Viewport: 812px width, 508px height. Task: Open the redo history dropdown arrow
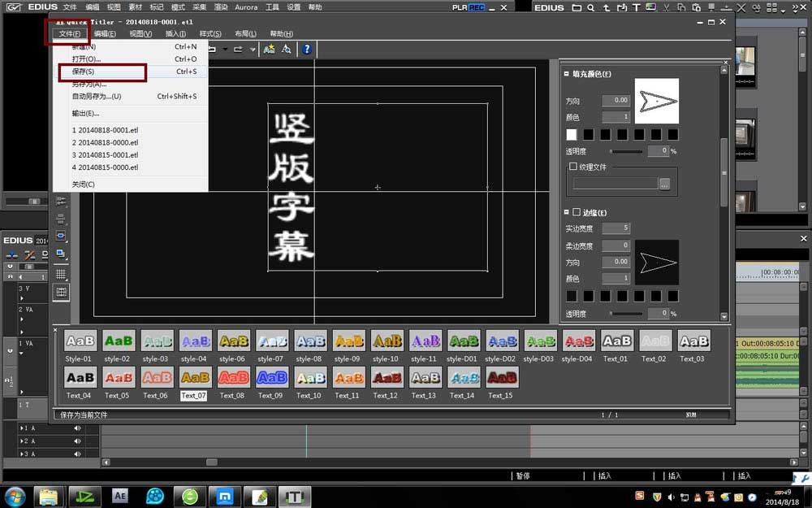[x=253, y=50]
